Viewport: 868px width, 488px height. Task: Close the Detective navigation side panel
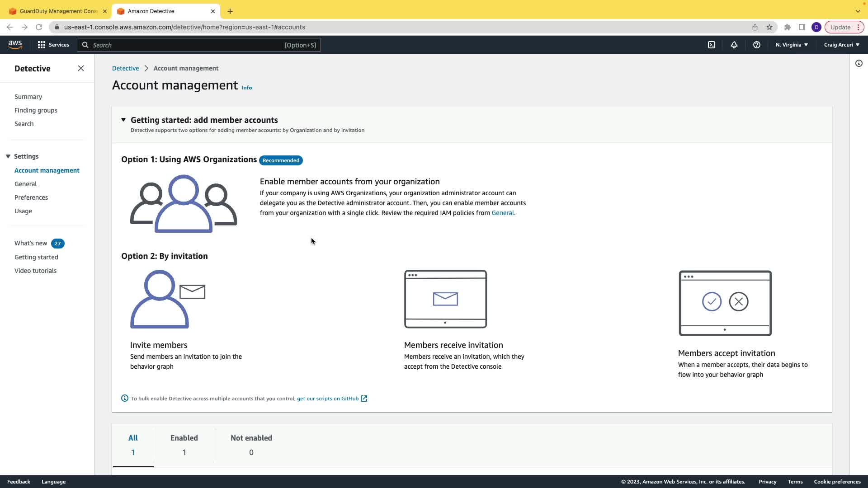click(81, 68)
